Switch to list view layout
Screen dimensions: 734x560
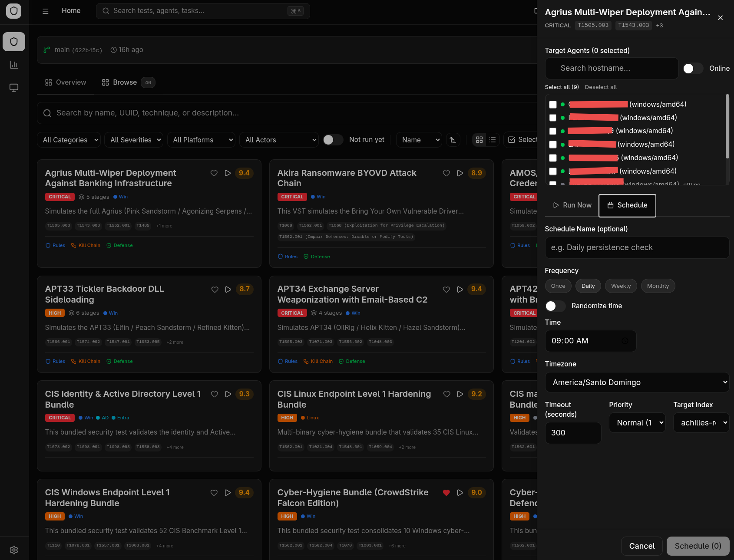point(493,140)
